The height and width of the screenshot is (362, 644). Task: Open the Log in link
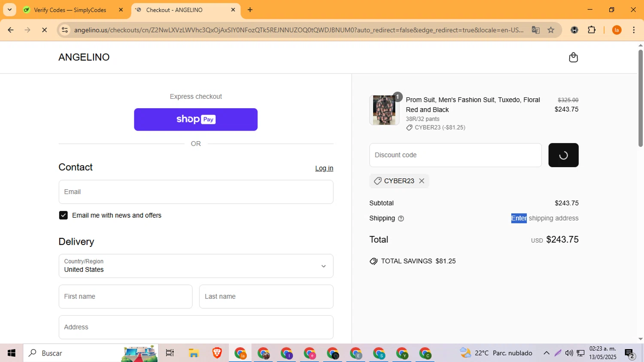click(x=324, y=168)
